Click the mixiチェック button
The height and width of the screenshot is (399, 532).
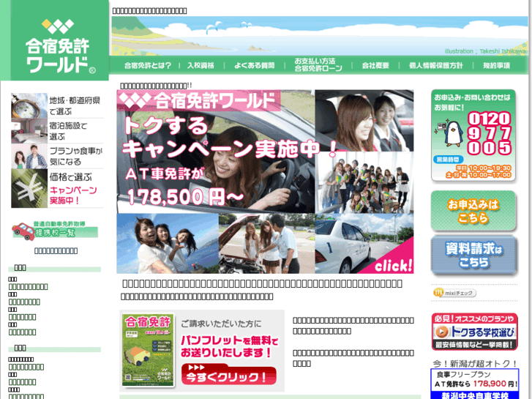point(454,293)
